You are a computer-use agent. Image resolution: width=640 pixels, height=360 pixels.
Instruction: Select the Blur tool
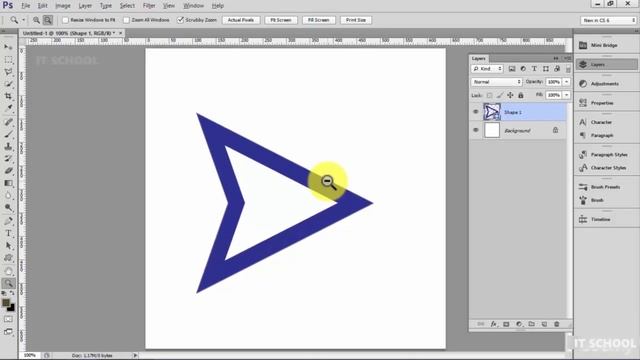[8, 196]
